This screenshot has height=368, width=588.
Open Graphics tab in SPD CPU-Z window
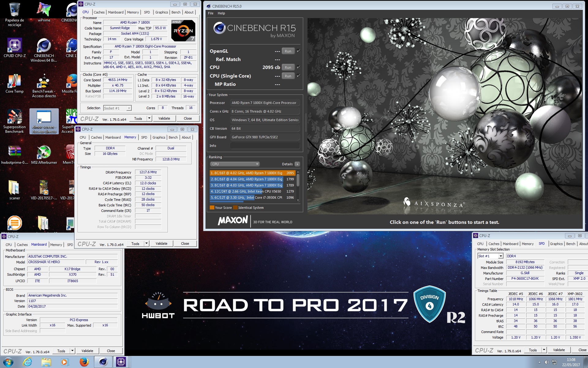556,244
